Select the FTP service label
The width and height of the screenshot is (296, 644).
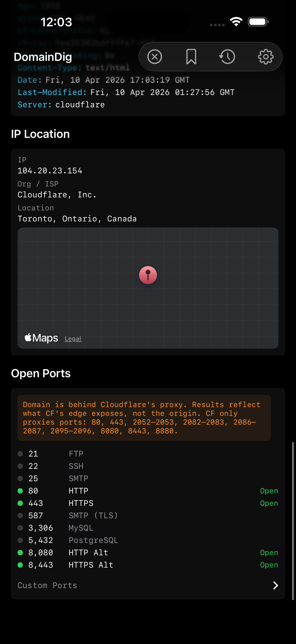pyautogui.click(x=76, y=454)
